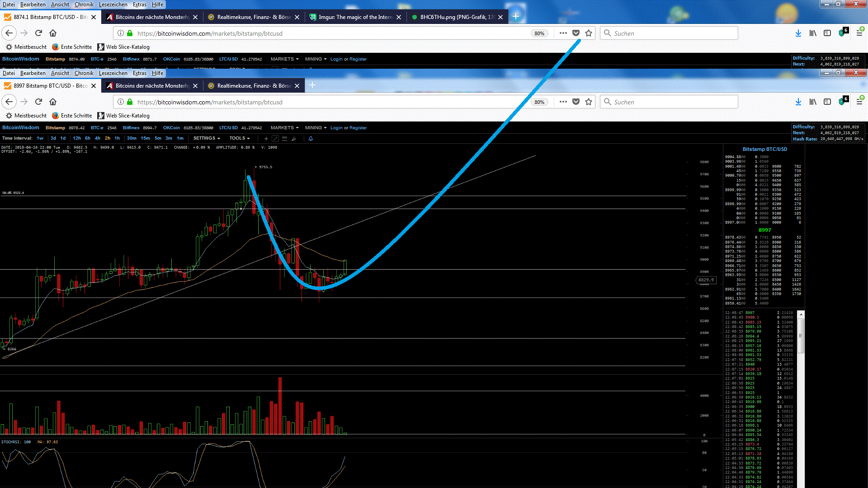Open downloads arrow in the lower browser window

798,102
